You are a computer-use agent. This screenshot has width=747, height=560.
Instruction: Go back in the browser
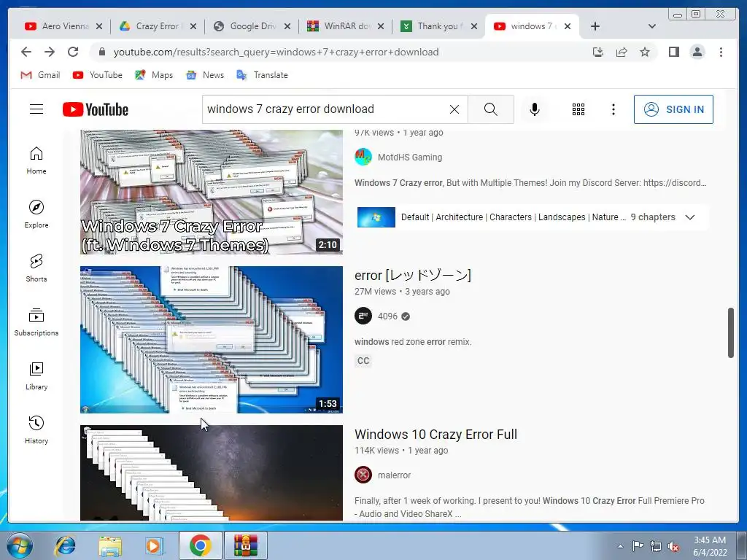26,52
